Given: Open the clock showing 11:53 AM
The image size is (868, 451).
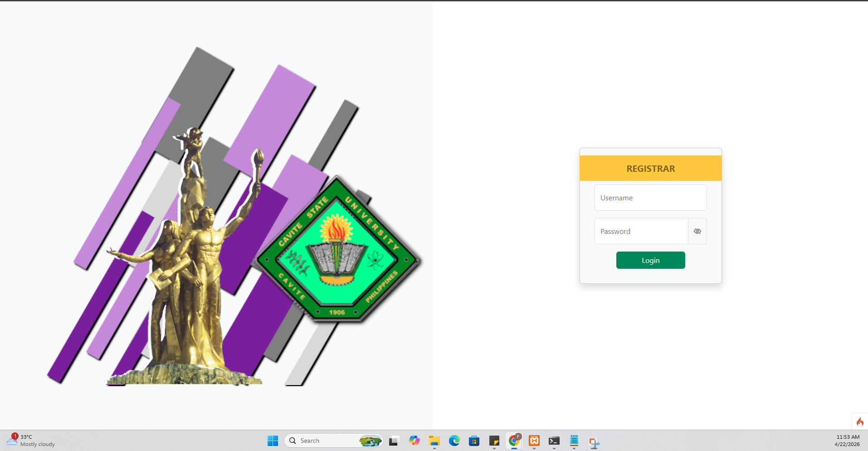Looking at the screenshot, I should coord(847,441).
